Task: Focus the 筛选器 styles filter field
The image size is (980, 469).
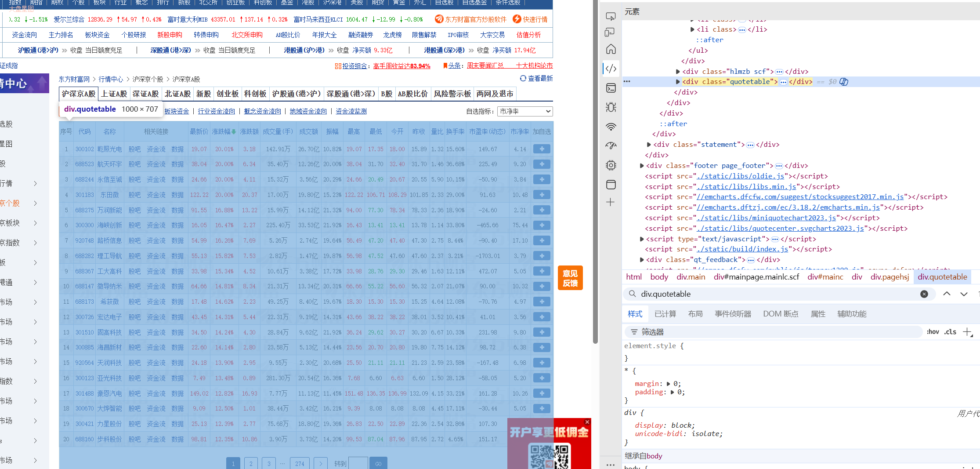Action: [x=773, y=332]
